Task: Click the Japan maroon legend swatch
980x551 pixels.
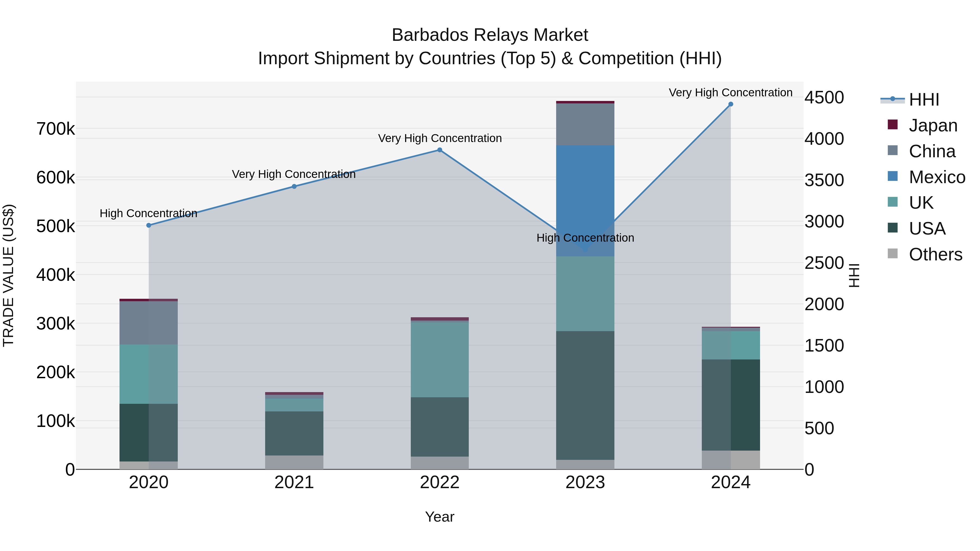Action: point(893,125)
